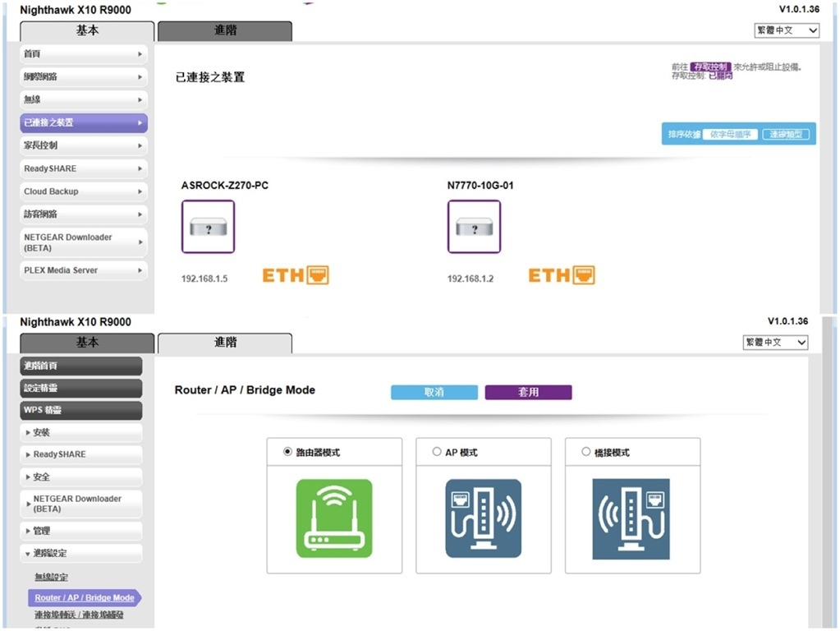840x631 pixels.
Task: Open the WPS 精靈 button
Action: click(81, 410)
